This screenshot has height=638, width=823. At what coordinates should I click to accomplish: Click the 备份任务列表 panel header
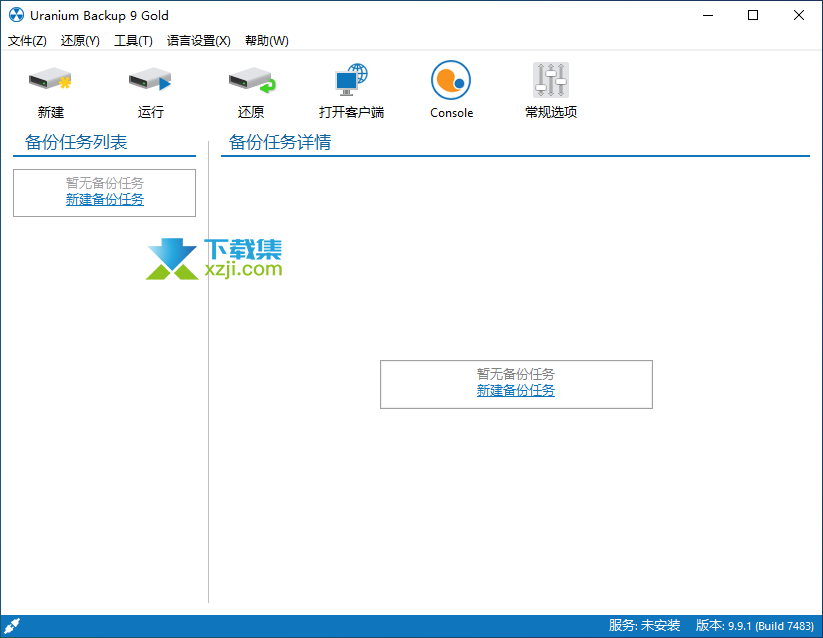(x=76, y=142)
